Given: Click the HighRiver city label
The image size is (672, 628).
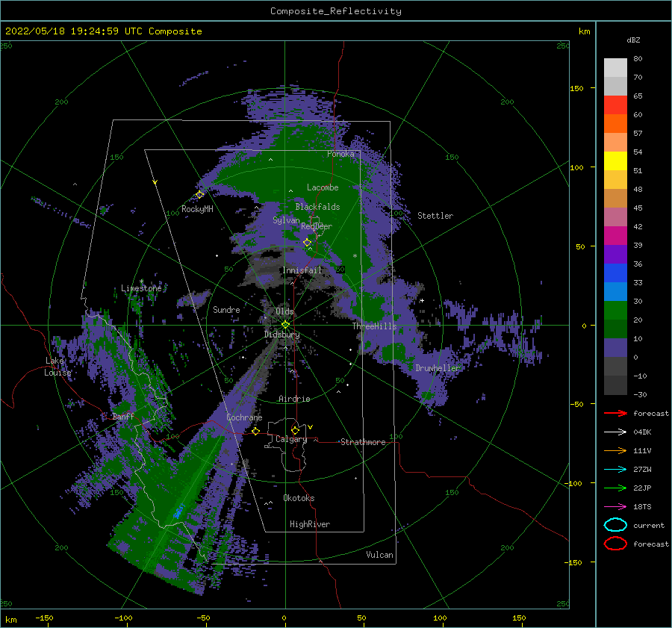Looking at the screenshot, I should (x=310, y=524).
